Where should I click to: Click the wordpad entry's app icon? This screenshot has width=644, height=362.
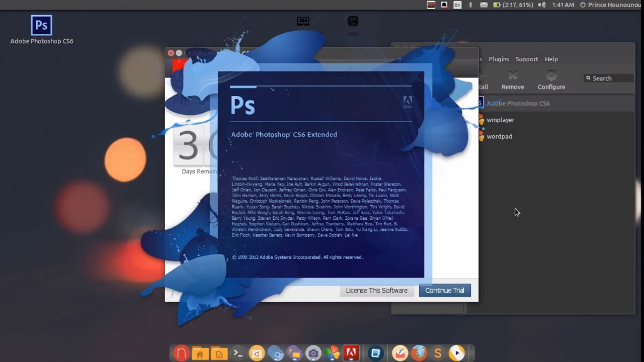(480, 136)
